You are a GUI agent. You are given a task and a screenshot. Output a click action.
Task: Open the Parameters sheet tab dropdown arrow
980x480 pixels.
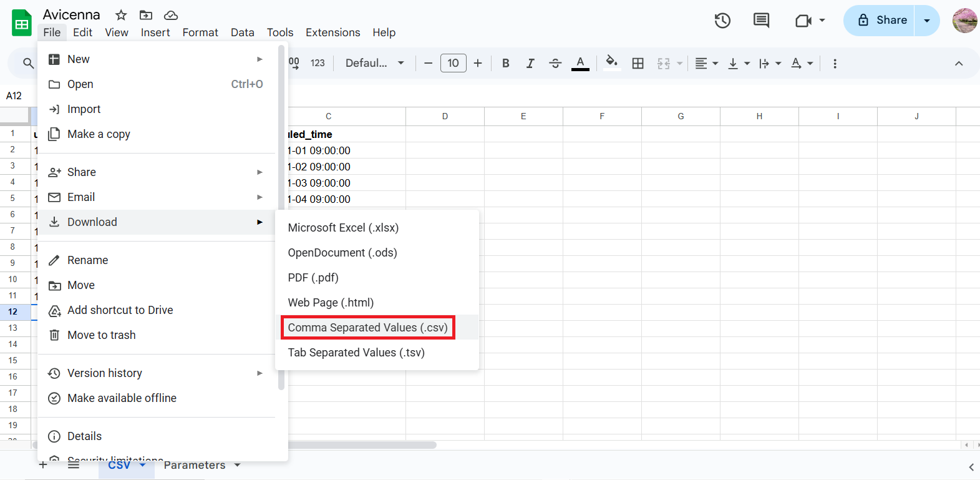(237, 465)
